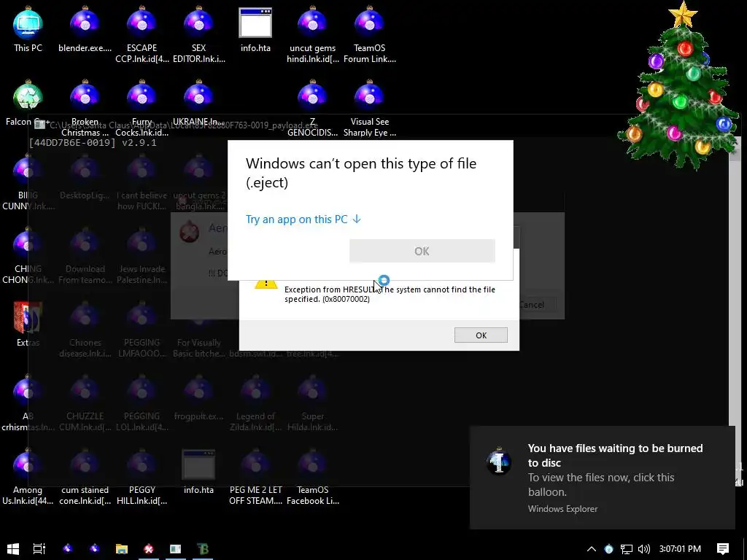Image resolution: width=747 pixels, height=560 pixels.
Task: Select the Falcon C++ desktop icon
Action: click(28, 102)
